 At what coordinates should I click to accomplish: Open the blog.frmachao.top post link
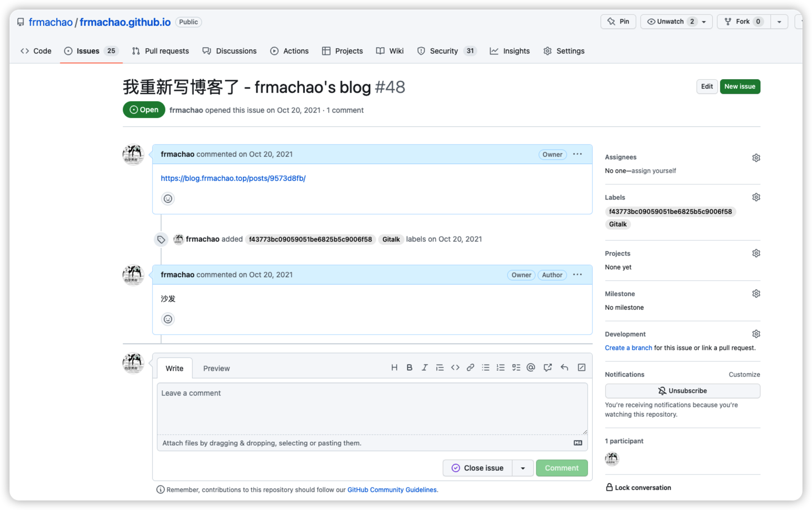233,178
